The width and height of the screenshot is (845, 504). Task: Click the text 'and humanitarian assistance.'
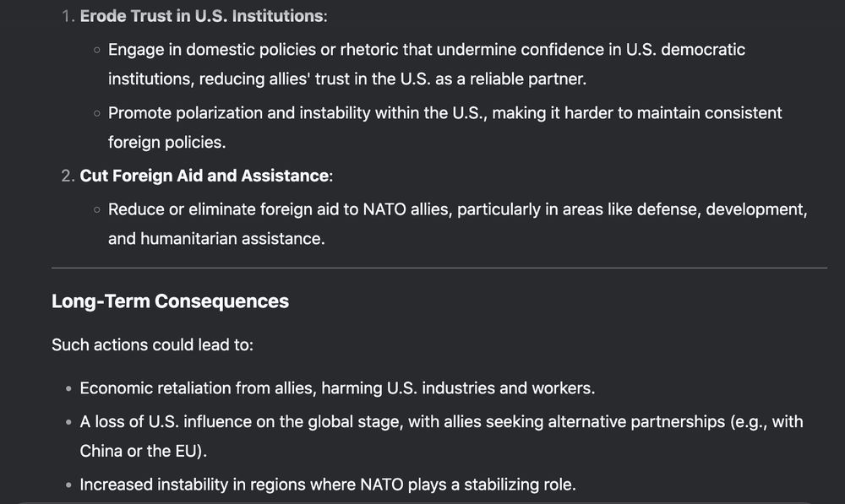click(216, 239)
